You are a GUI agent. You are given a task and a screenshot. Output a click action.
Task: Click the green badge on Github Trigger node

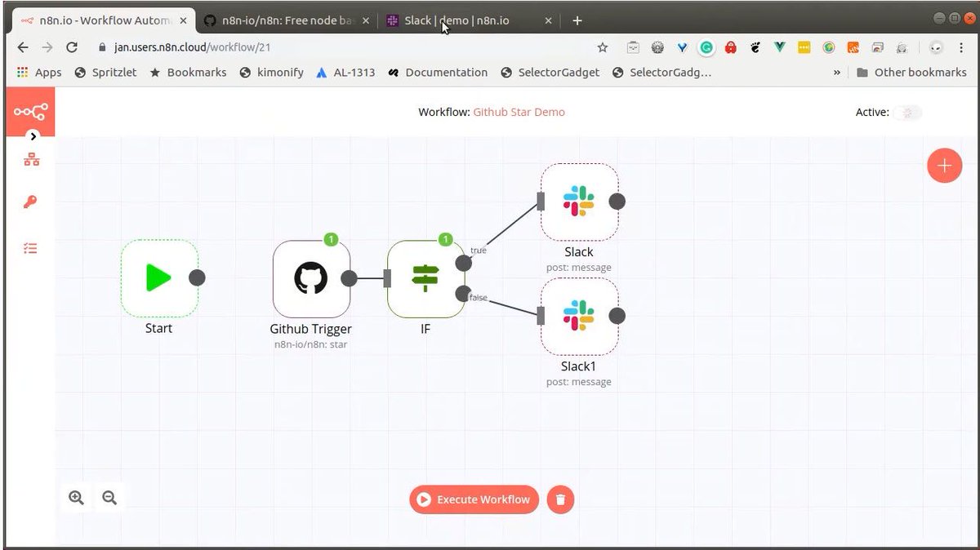tap(331, 240)
